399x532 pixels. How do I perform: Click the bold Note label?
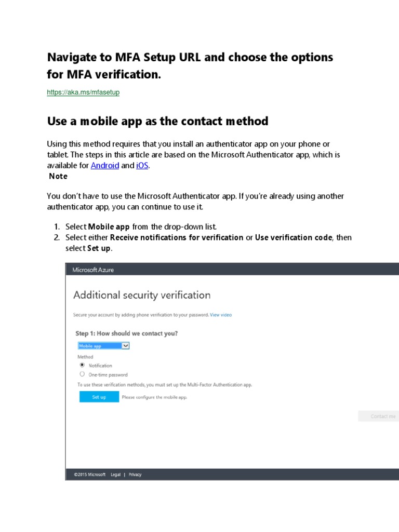58,176
